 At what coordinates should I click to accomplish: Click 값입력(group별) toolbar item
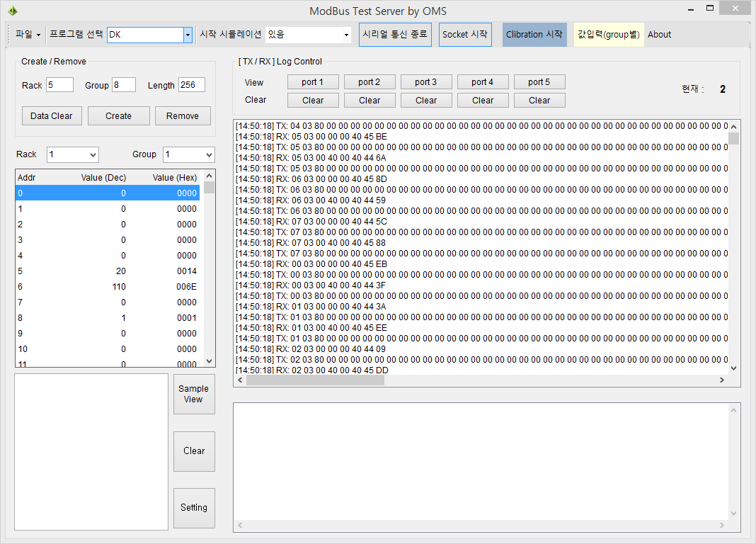pos(609,34)
